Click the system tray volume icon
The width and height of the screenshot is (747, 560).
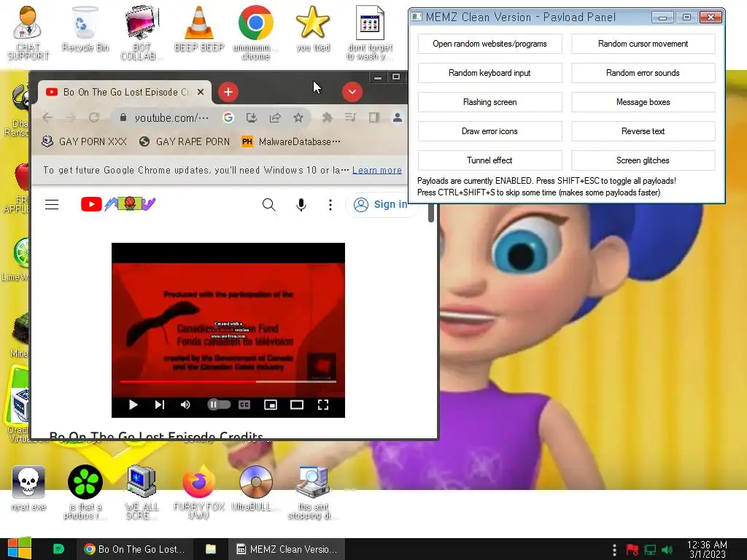[x=667, y=550]
